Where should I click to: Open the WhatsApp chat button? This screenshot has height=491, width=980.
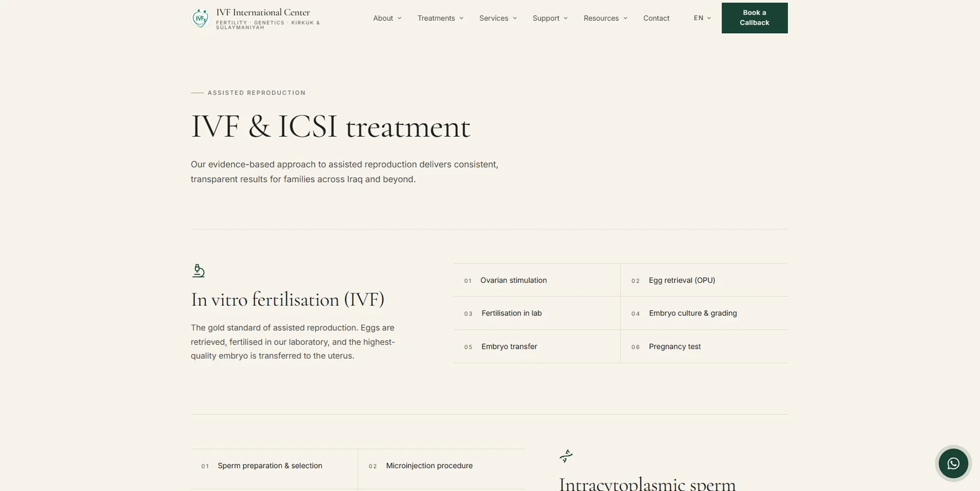click(x=953, y=463)
